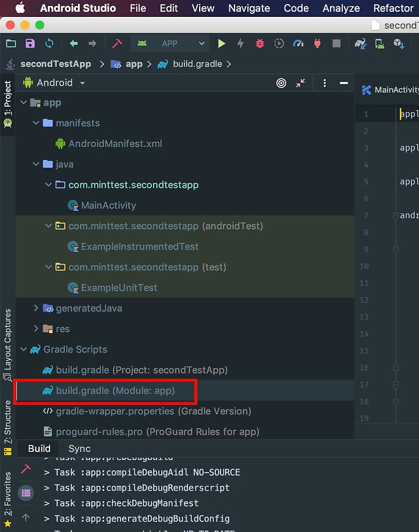
Task: Attach debugger to Android process icon
Action: click(x=317, y=44)
